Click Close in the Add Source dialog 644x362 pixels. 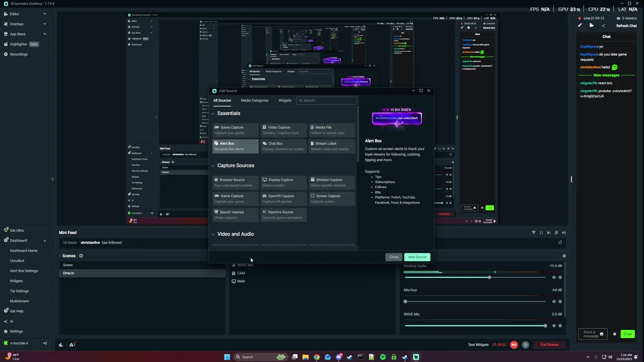click(393, 257)
